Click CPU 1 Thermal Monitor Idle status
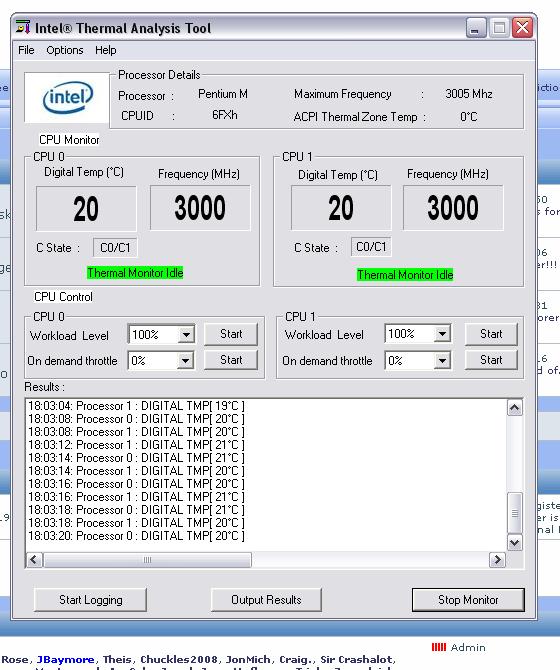This screenshot has height=670, width=560. coord(405,275)
